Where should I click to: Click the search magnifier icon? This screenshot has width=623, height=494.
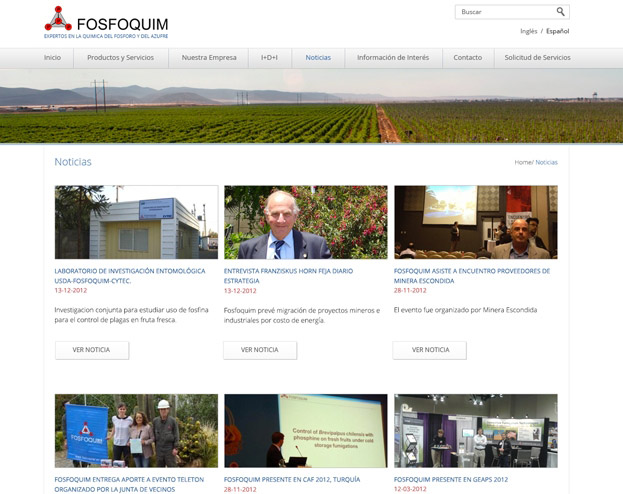click(560, 12)
